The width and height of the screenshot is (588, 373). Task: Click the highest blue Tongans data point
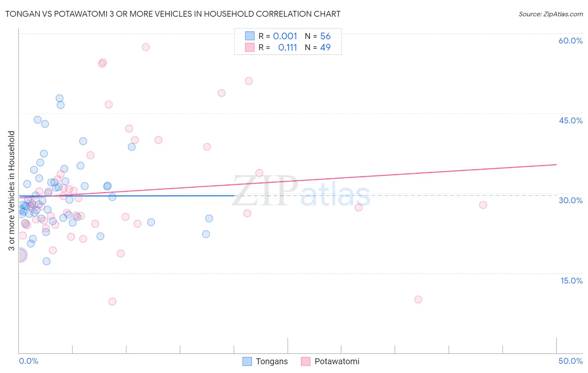click(59, 98)
